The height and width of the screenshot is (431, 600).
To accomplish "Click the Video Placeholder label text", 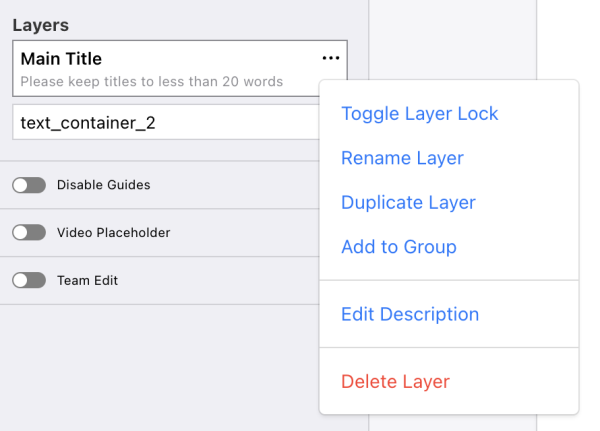I will (113, 232).
